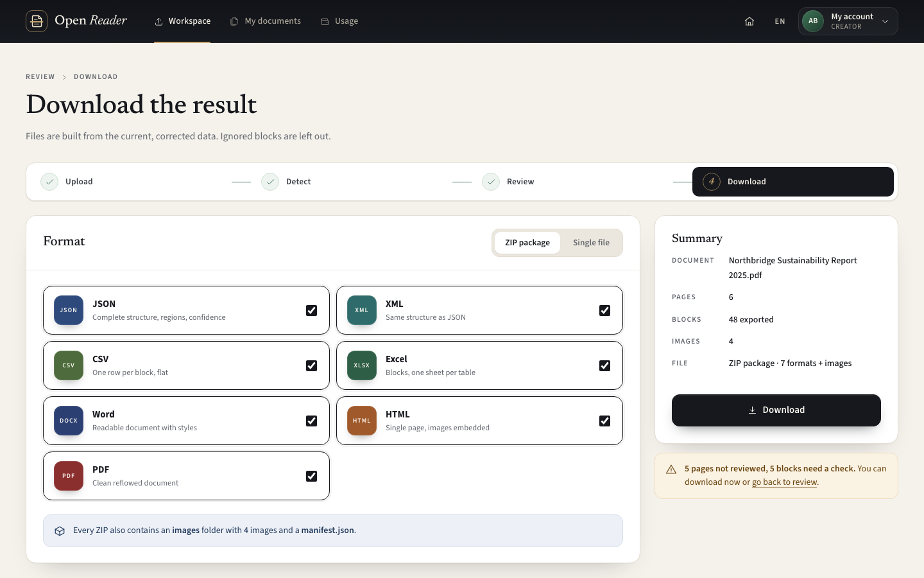Screen dimensions: 924x578
Task: Click the CSV format badge icon
Action: pyautogui.click(x=69, y=365)
